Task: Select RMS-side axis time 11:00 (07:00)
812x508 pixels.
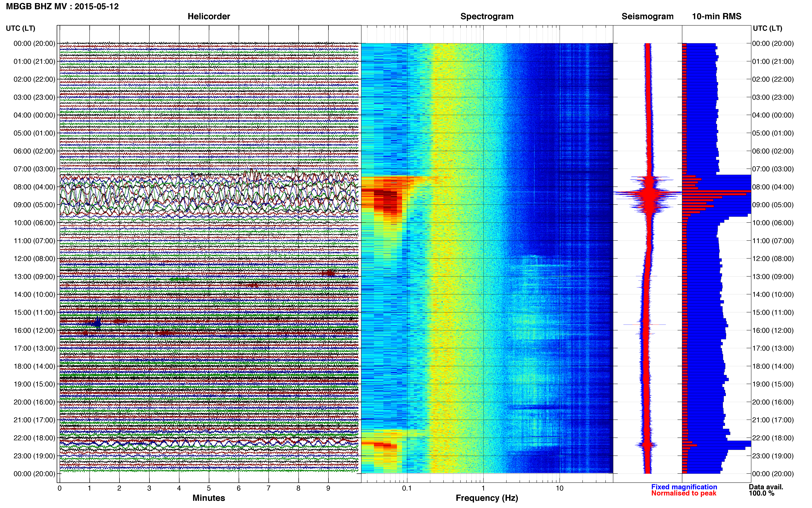Action: (773, 241)
